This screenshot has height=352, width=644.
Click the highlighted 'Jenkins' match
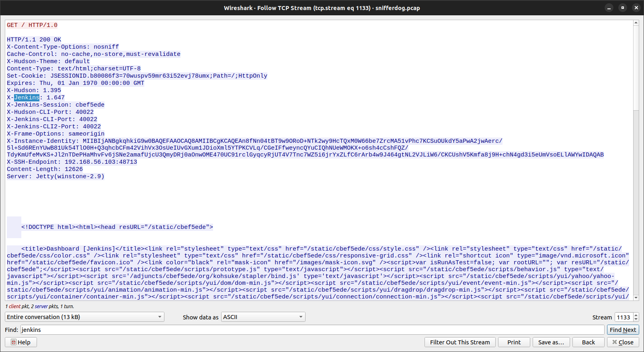coord(27,97)
